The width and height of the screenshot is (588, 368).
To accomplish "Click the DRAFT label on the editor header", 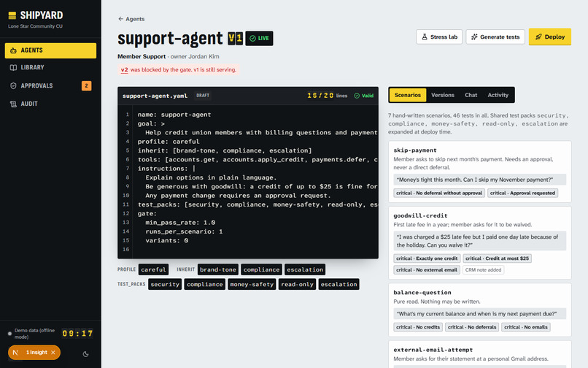I will (x=203, y=96).
